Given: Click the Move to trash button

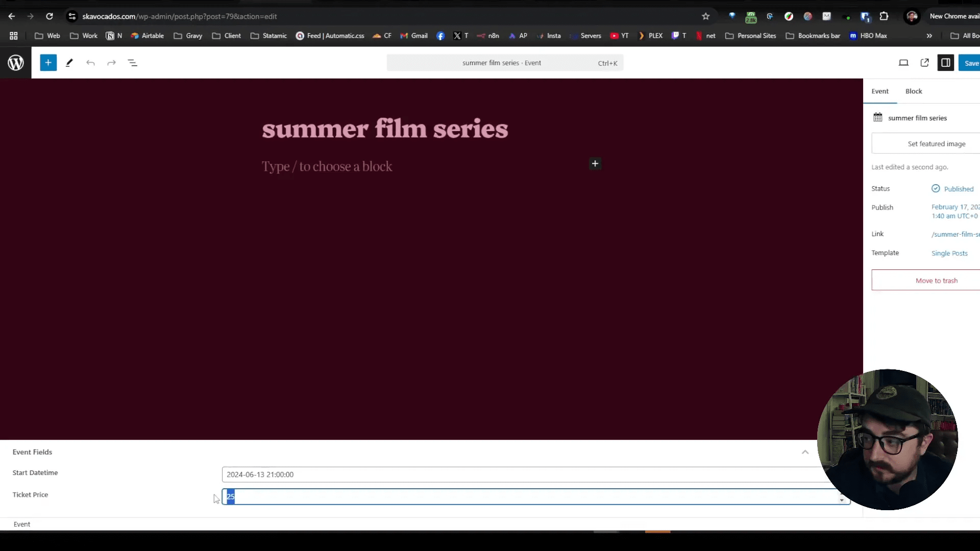Looking at the screenshot, I should click(x=937, y=280).
